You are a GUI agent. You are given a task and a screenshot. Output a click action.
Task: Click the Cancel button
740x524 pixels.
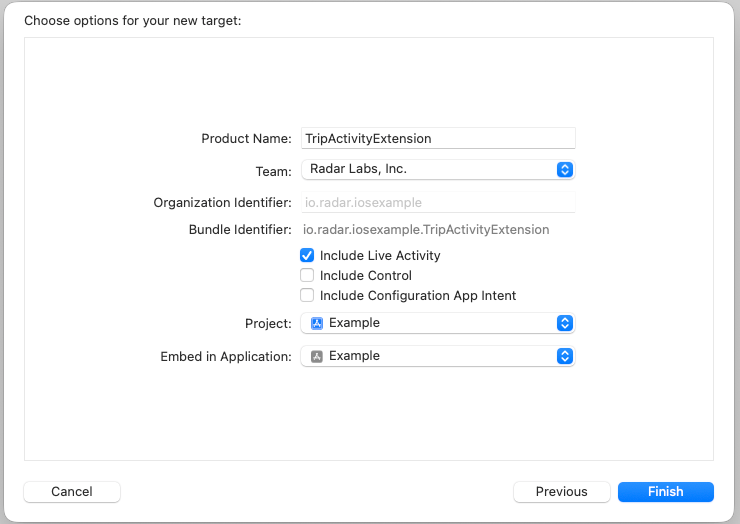coord(72,492)
